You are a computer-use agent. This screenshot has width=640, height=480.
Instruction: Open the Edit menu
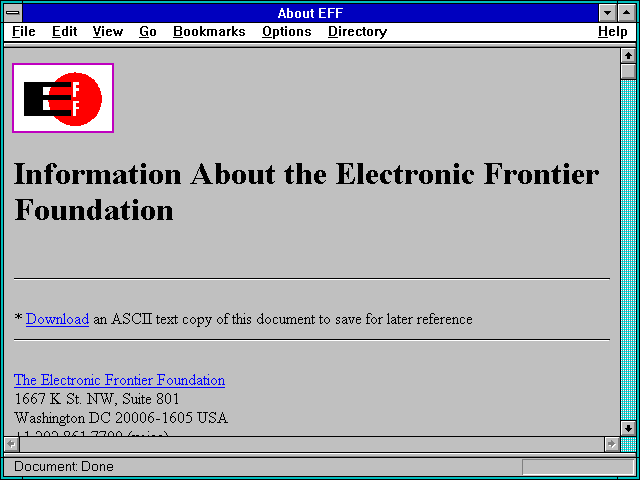(x=64, y=32)
